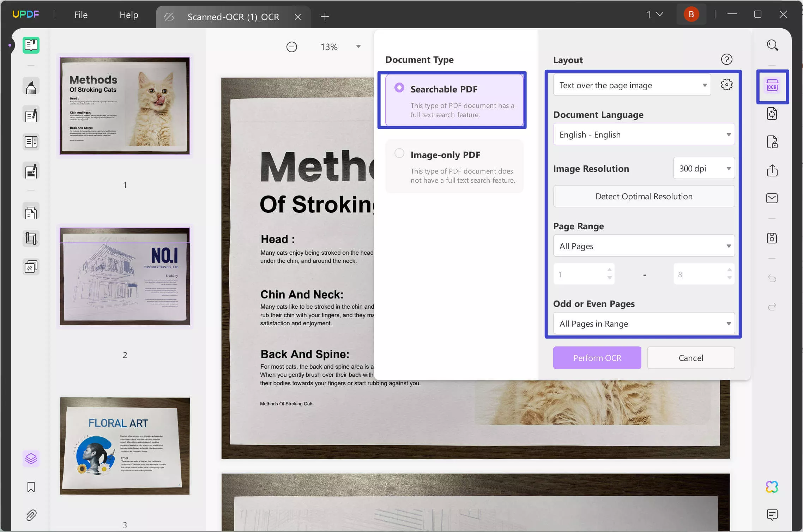Expand the All Pages in Range dropdown

coord(644,324)
